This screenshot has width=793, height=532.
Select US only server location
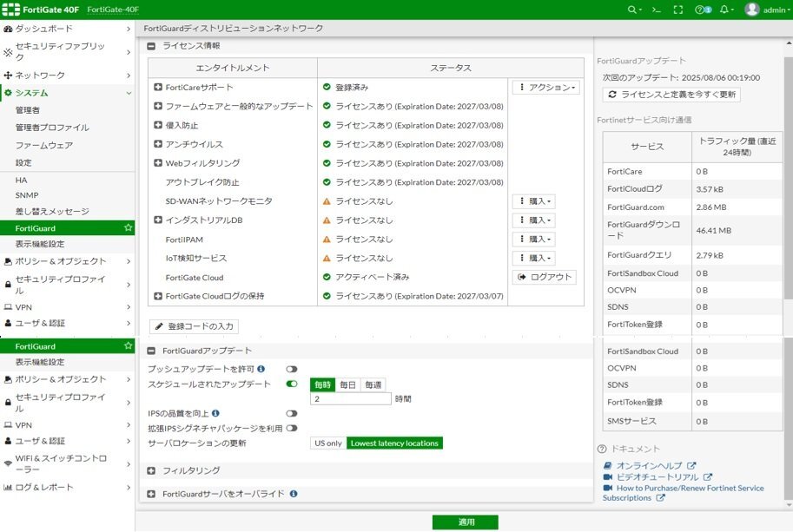(x=327, y=443)
